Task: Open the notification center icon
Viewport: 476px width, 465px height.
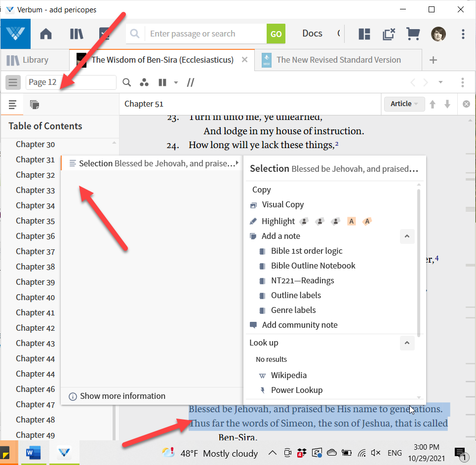Action: point(460,453)
